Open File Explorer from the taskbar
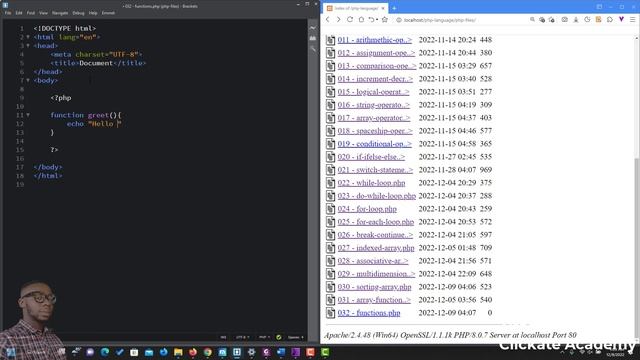640x360 pixels. pos(178,352)
